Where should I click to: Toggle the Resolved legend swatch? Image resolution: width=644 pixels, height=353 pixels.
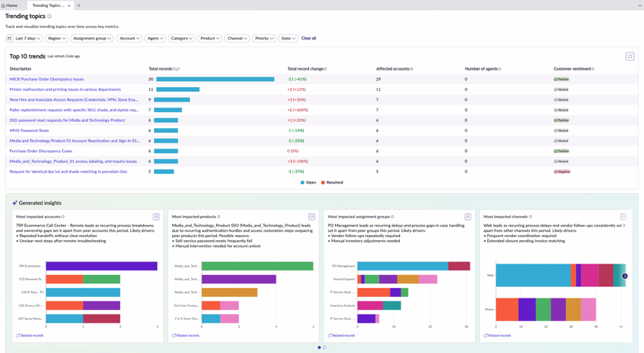(x=323, y=183)
